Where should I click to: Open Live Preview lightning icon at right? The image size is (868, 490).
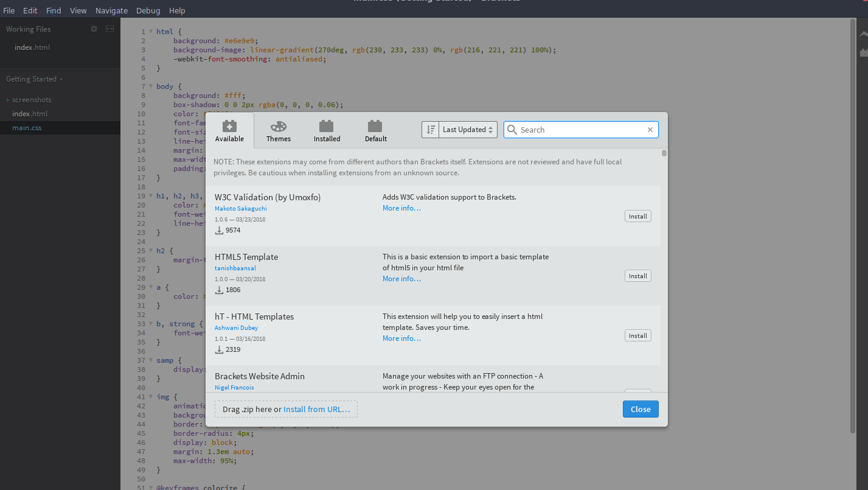click(863, 35)
